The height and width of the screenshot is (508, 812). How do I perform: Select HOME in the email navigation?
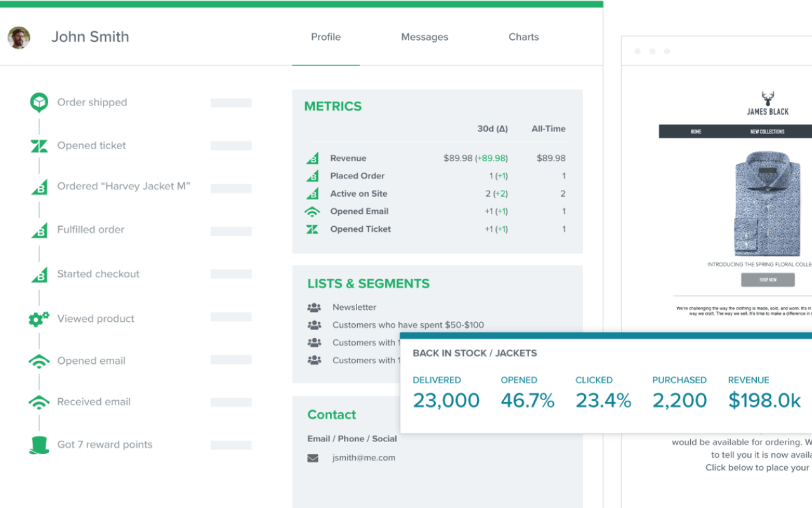696,131
